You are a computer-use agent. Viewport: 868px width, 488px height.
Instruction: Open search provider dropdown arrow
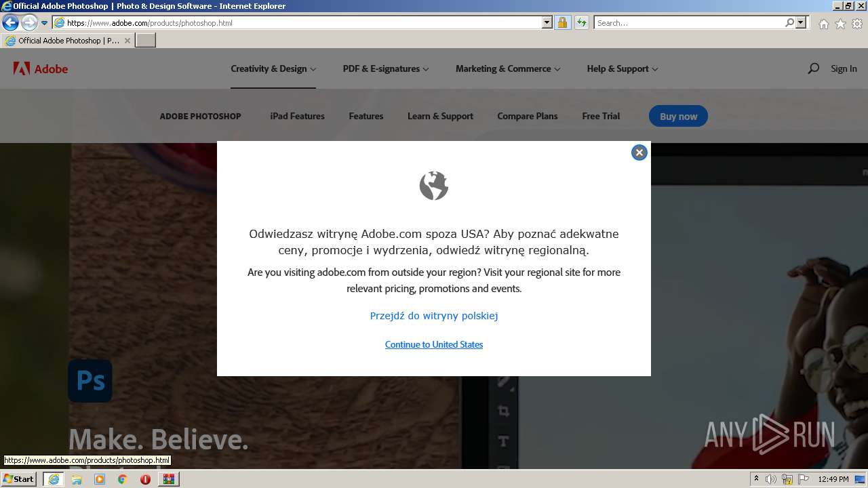click(x=801, y=22)
